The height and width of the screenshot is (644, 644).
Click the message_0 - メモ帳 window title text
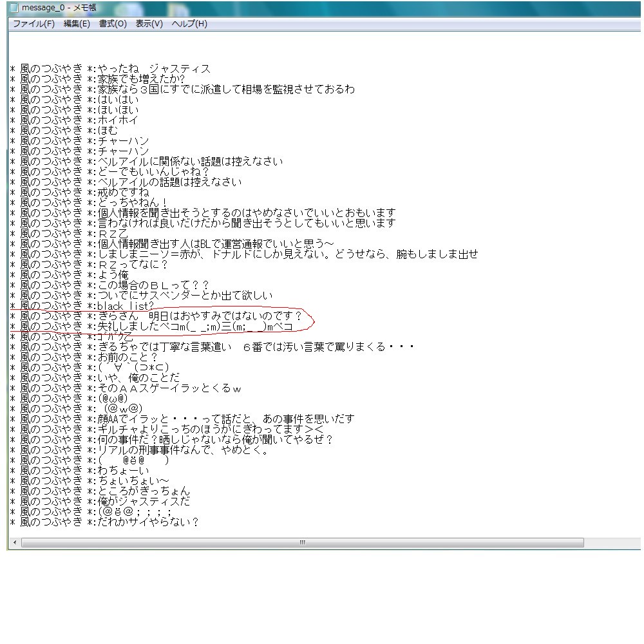[x=59, y=8]
